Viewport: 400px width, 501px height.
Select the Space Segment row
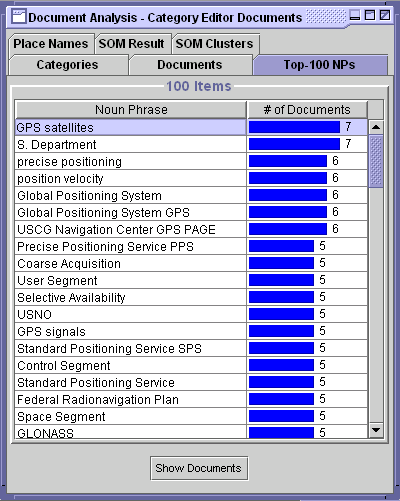[191, 416]
